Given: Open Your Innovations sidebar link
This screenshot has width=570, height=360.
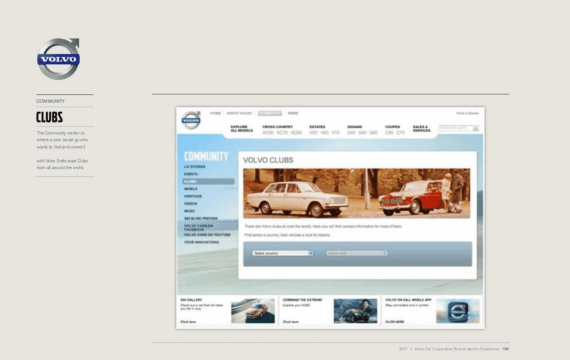Looking at the screenshot, I should [x=201, y=242].
